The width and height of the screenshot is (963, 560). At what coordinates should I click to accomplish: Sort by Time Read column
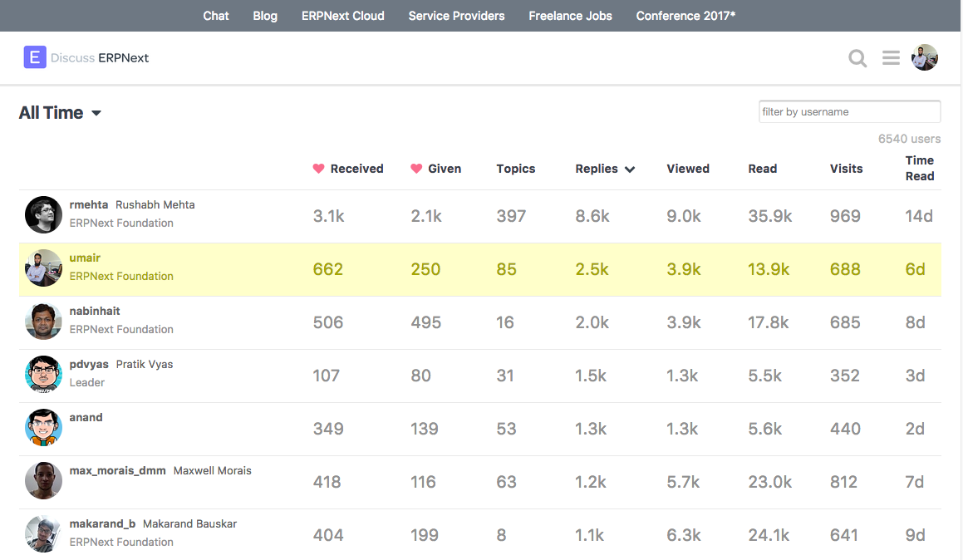(920, 168)
